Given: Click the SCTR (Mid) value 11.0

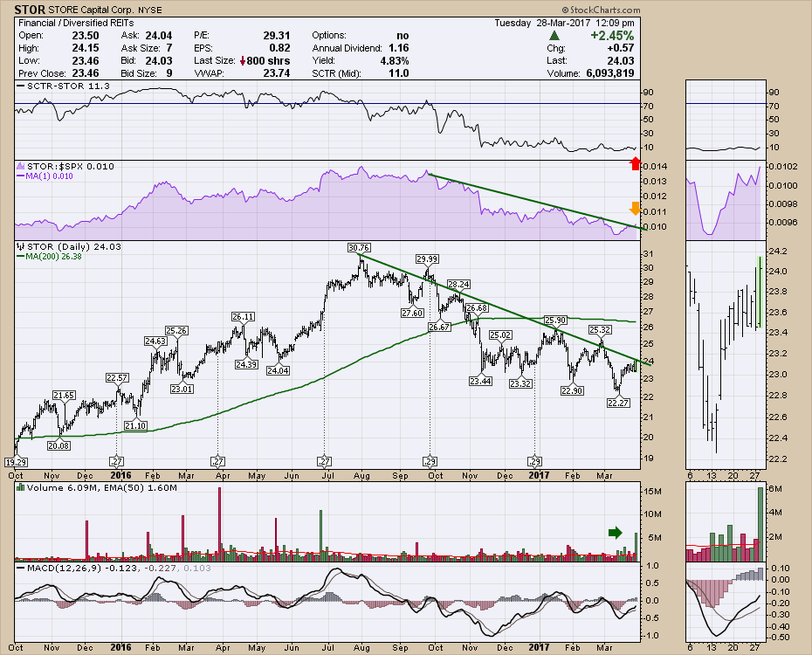Looking at the screenshot, I should tap(399, 73).
